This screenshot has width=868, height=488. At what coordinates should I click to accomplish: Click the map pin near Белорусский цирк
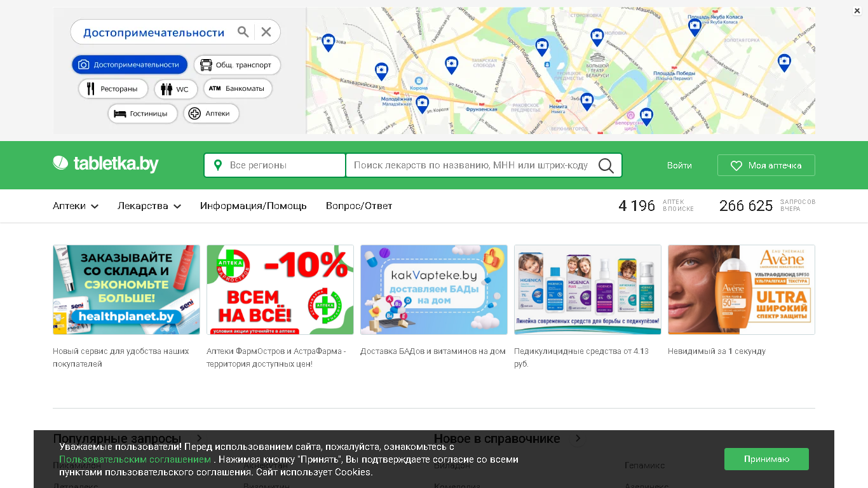646,116
